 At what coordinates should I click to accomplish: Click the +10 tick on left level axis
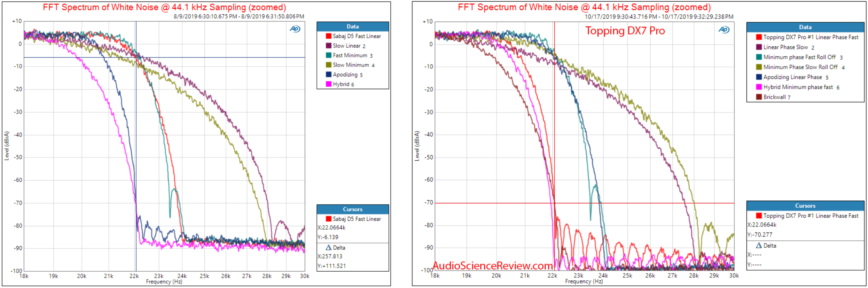click(x=17, y=21)
